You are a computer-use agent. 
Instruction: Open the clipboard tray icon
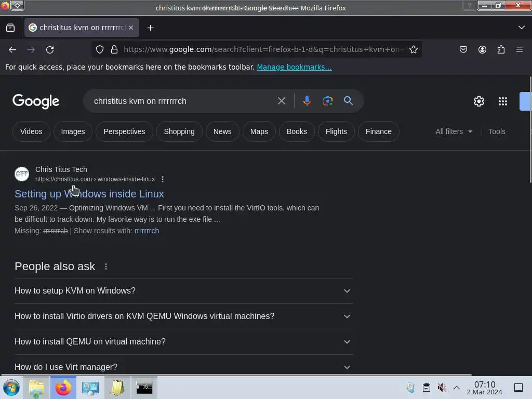point(427,388)
